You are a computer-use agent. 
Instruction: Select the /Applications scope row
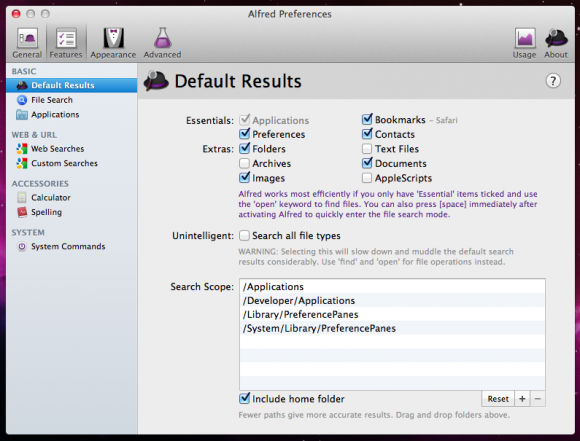392,287
